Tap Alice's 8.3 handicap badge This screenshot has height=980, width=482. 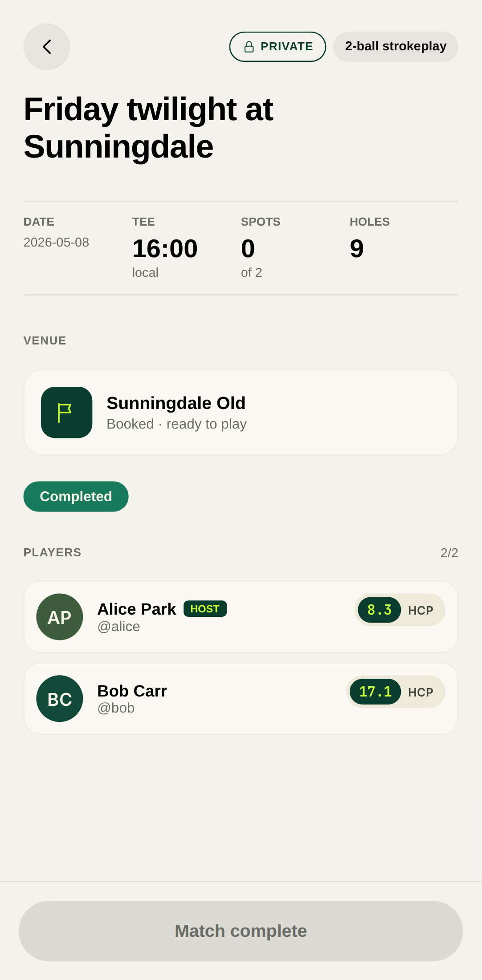pyautogui.click(x=379, y=610)
